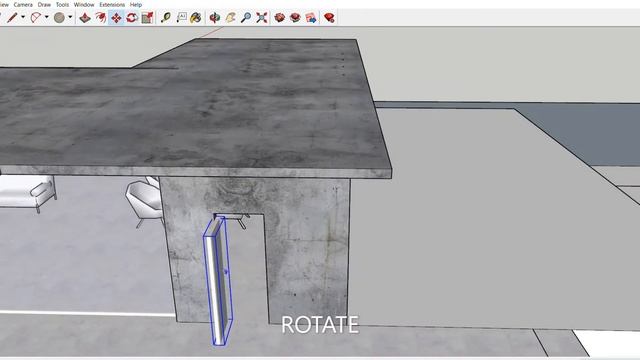Open the Camera menu
The width and height of the screenshot is (640, 360).
click(x=23, y=4)
